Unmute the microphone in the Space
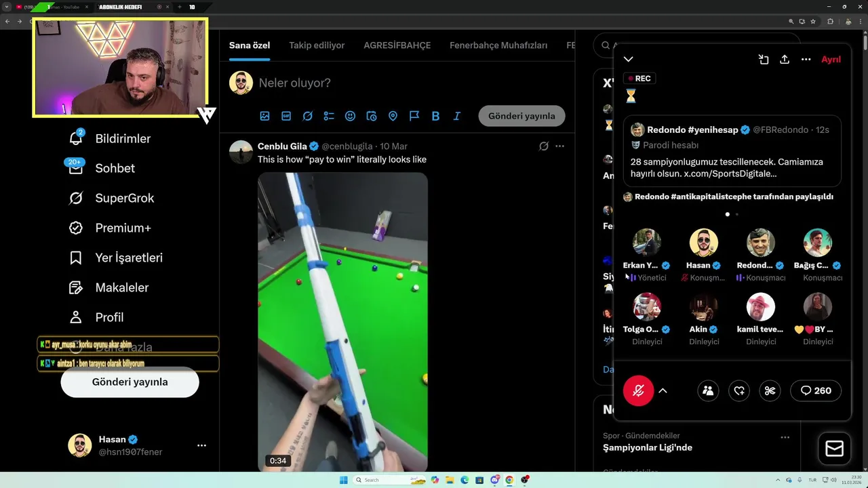868x488 pixels. 638,390
